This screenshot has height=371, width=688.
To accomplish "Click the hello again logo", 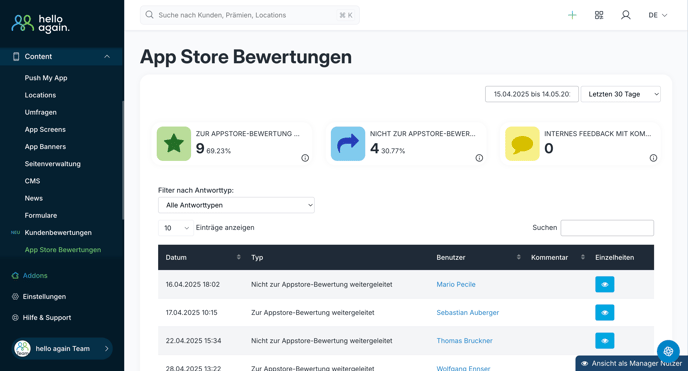I will pyautogui.click(x=40, y=24).
